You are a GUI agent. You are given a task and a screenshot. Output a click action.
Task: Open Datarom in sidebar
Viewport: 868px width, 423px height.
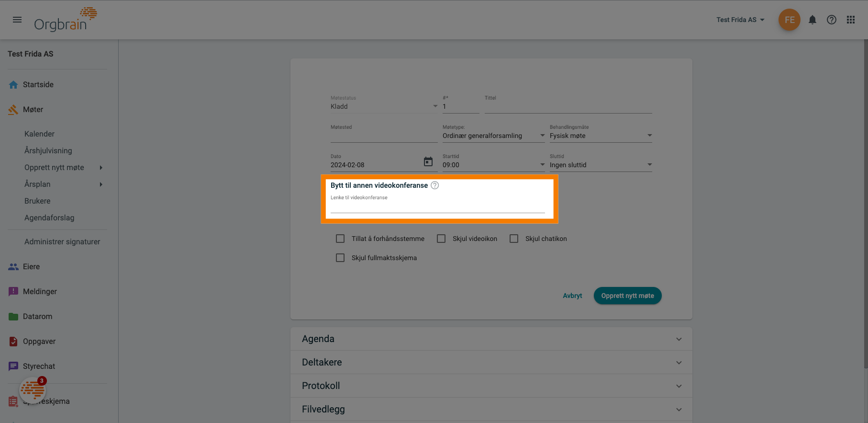(x=38, y=317)
